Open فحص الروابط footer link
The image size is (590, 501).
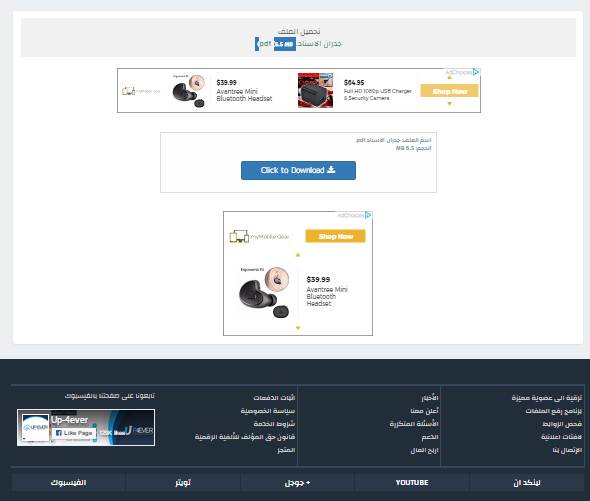click(562, 424)
